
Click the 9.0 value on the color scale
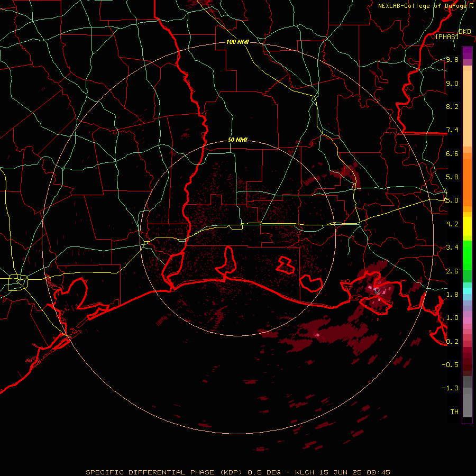click(x=452, y=83)
